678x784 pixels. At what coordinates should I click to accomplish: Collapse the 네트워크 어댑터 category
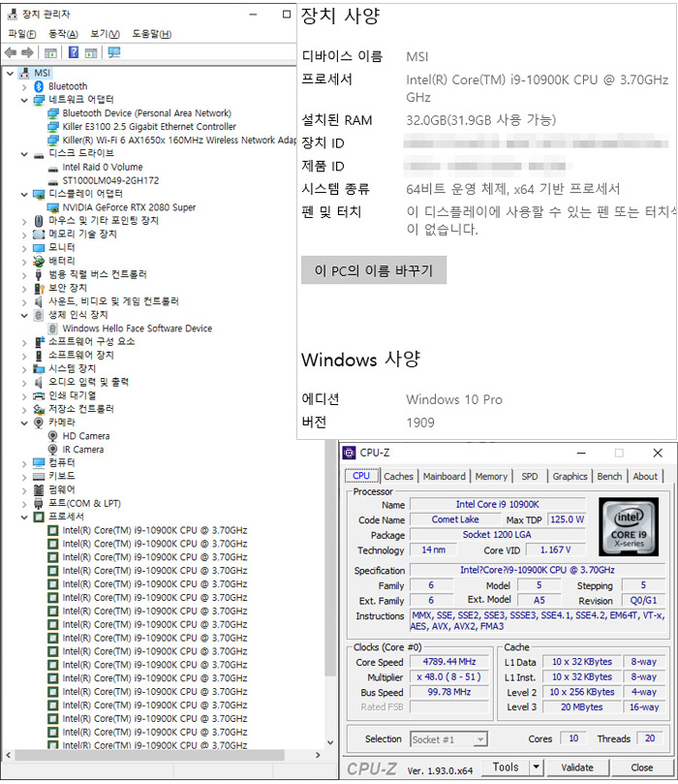pyautogui.click(x=24, y=100)
